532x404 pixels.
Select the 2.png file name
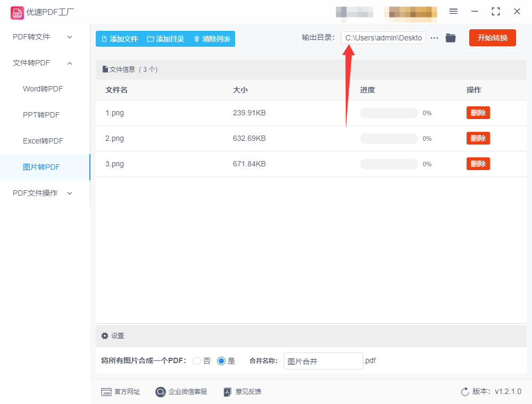[114, 138]
